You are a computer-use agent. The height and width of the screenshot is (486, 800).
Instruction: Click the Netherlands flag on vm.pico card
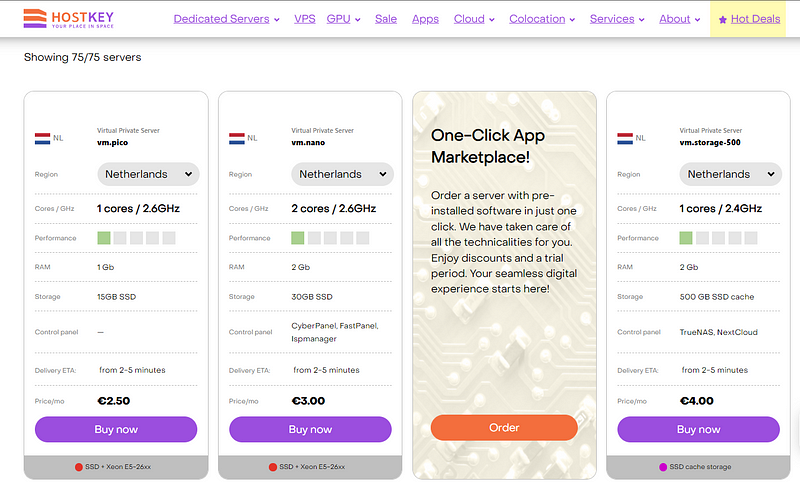pos(43,138)
